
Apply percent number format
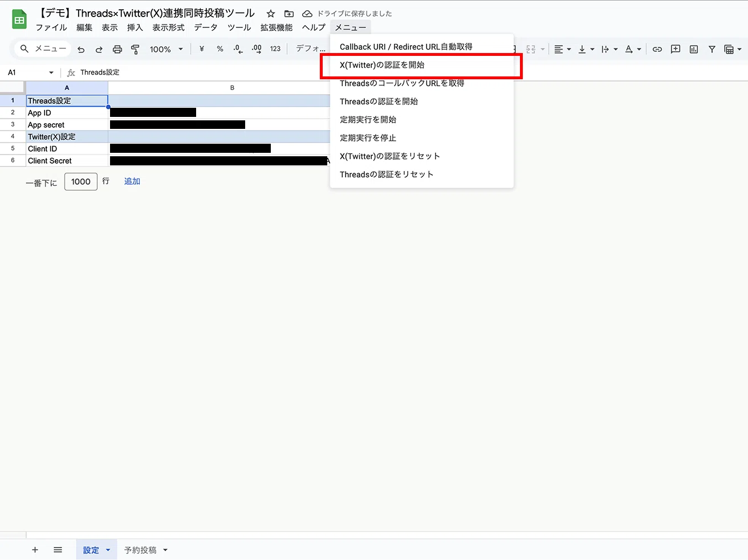pyautogui.click(x=220, y=49)
